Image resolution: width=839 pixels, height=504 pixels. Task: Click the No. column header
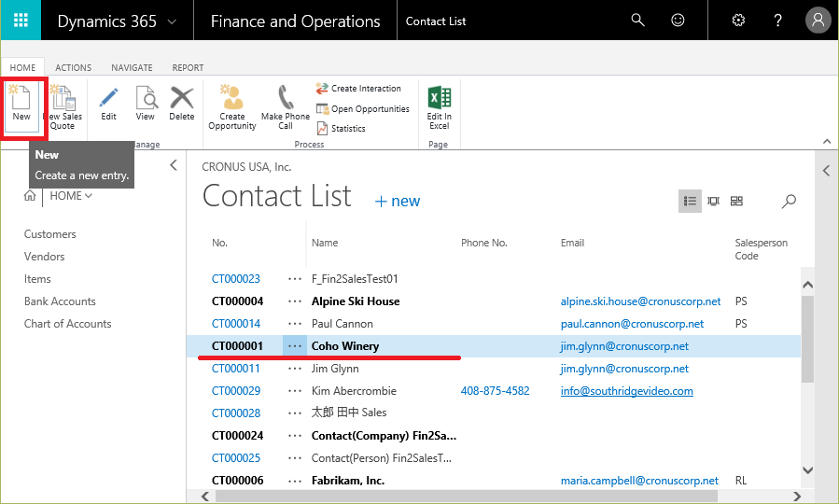tap(219, 243)
